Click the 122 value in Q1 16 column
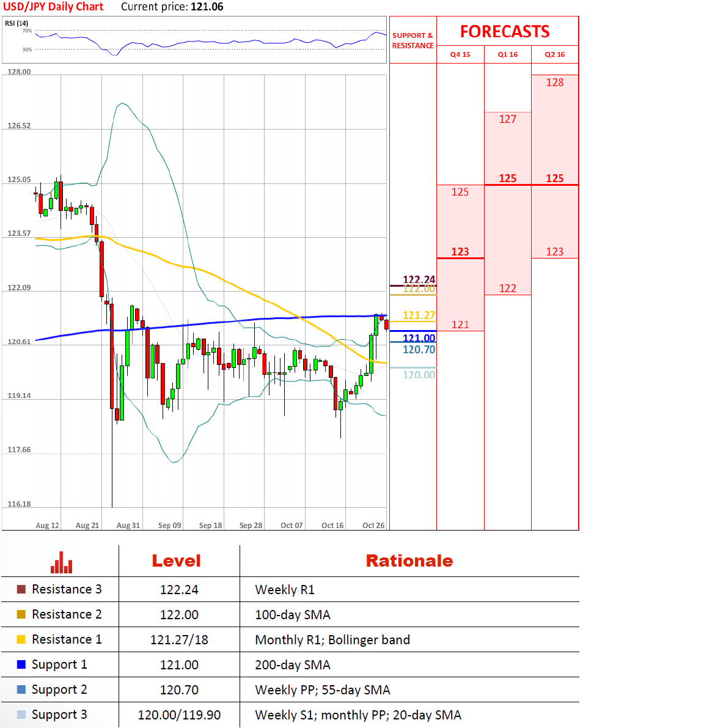The width and height of the screenshot is (704, 728). coord(508,289)
